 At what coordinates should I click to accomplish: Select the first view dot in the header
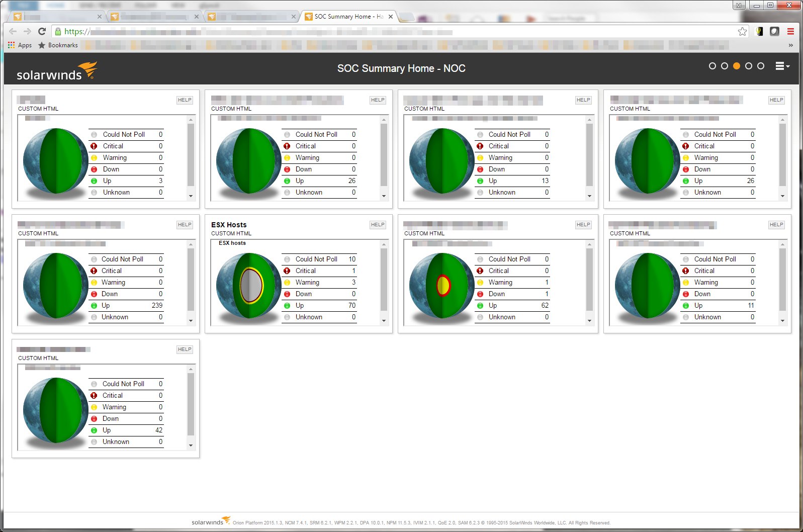[712, 66]
